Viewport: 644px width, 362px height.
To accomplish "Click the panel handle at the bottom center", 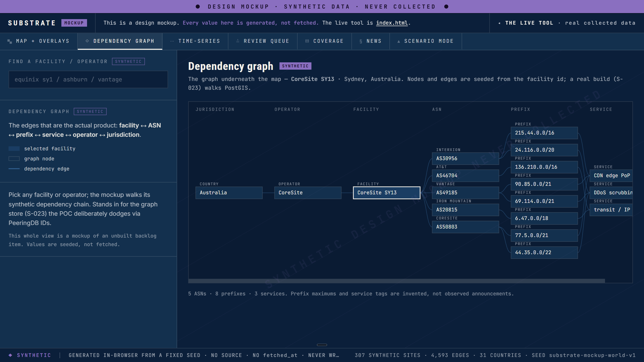I will tap(322, 345).
